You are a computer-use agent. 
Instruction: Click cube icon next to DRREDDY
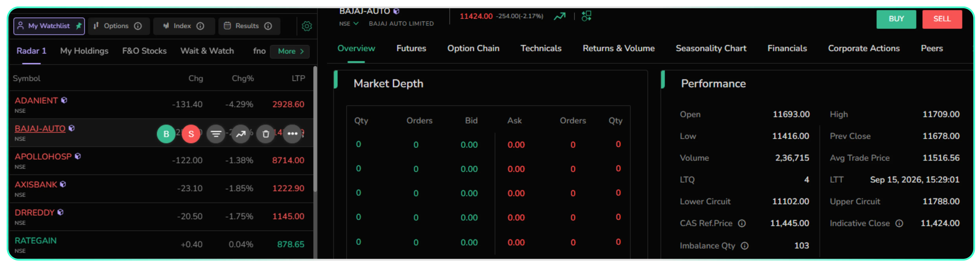coord(60,212)
